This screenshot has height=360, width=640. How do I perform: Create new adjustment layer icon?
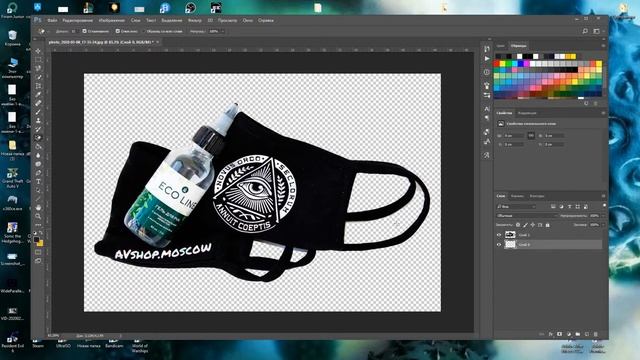click(569, 334)
